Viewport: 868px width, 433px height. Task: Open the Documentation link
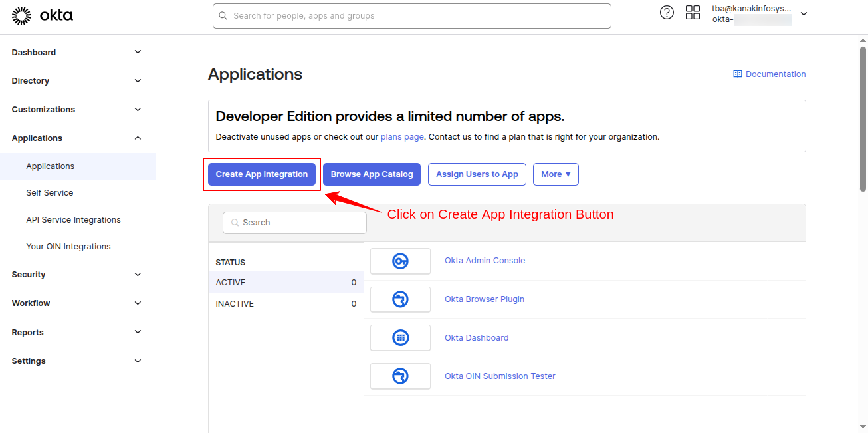[x=776, y=74]
